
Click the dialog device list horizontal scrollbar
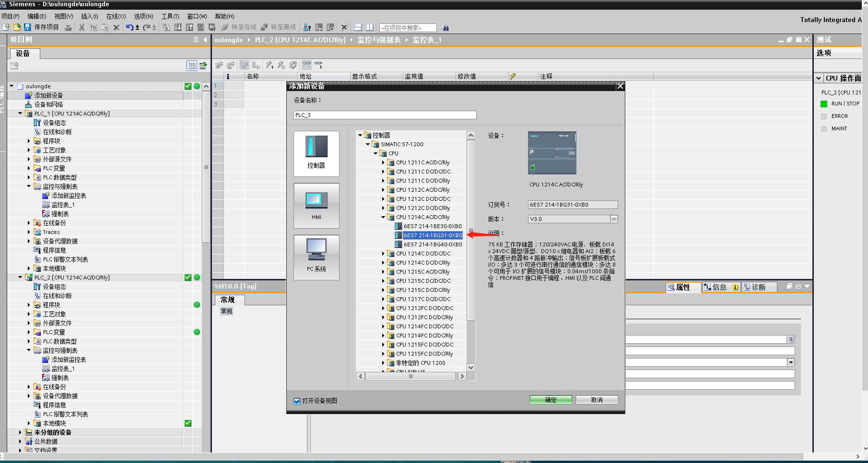point(411,376)
